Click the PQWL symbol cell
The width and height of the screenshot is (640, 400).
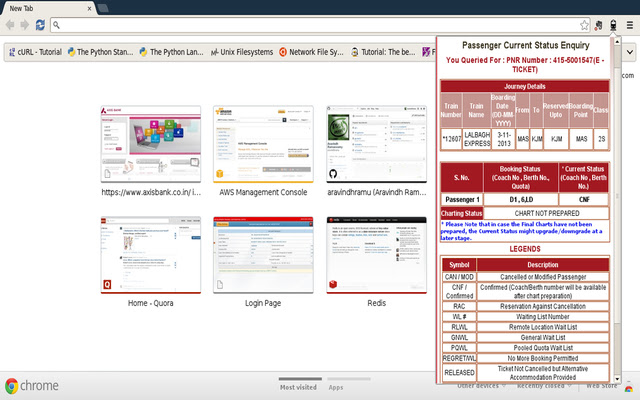459,348
